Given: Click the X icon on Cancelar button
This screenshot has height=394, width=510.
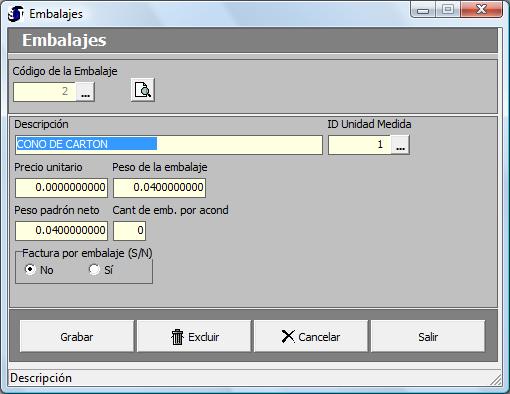Looking at the screenshot, I should pyautogui.click(x=288, y=337).
